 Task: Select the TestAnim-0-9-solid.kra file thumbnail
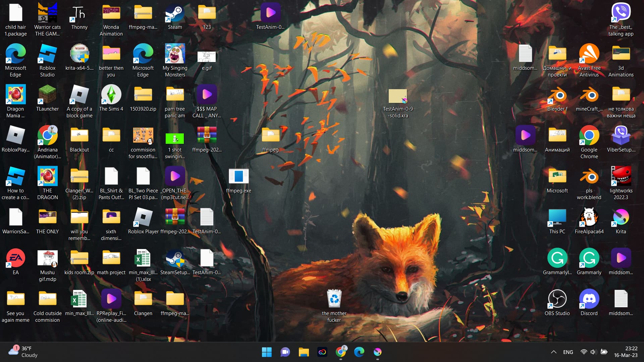tap(398, 97)
